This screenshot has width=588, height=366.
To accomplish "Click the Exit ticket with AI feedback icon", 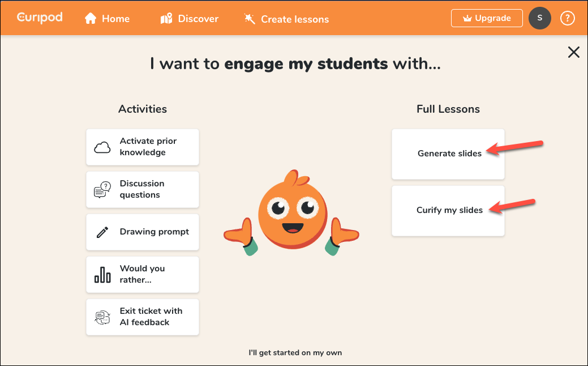I will tap(102, 317).
